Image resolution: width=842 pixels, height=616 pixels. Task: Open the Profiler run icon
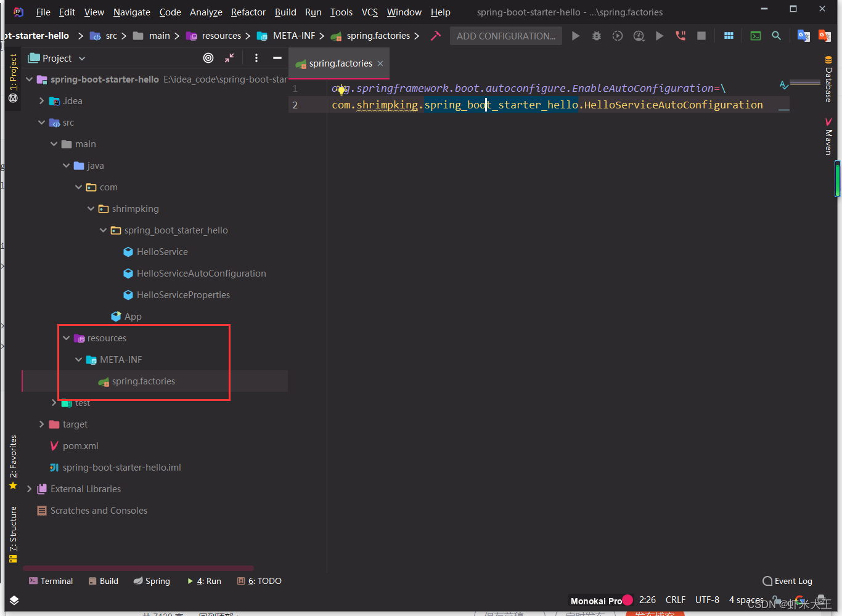[x=639, y=36]
